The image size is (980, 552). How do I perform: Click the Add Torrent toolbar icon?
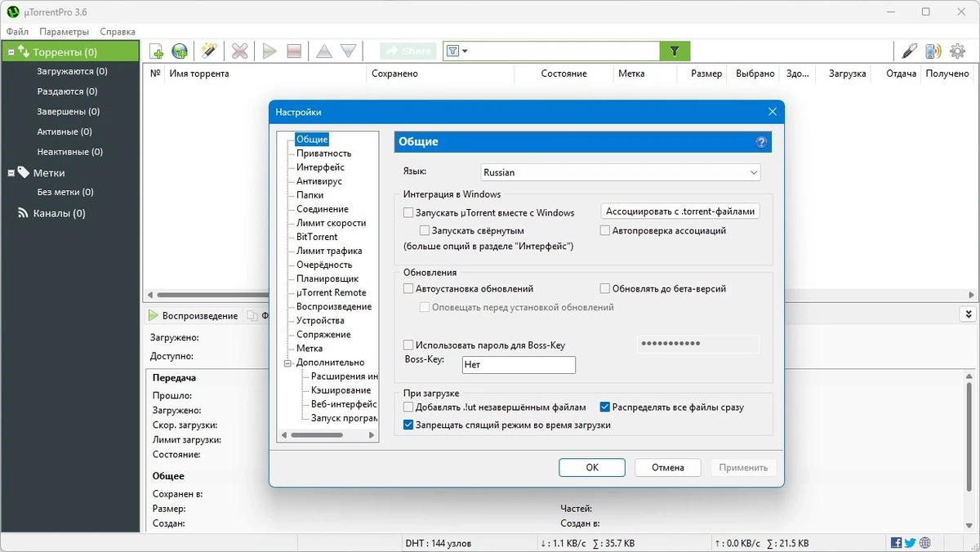click(156, 51)
